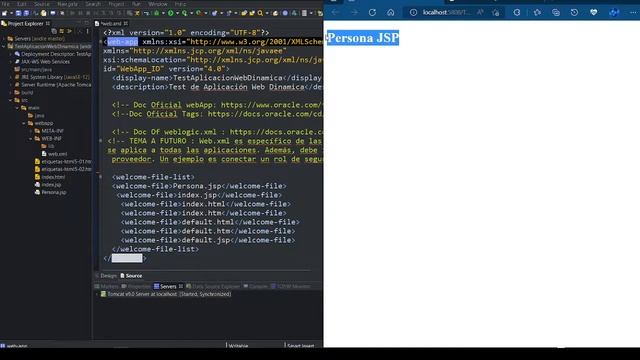The width and height of the screenshot is (640, 360).
Task: Open the Project Explorer view menu icon
Action: 87,31
